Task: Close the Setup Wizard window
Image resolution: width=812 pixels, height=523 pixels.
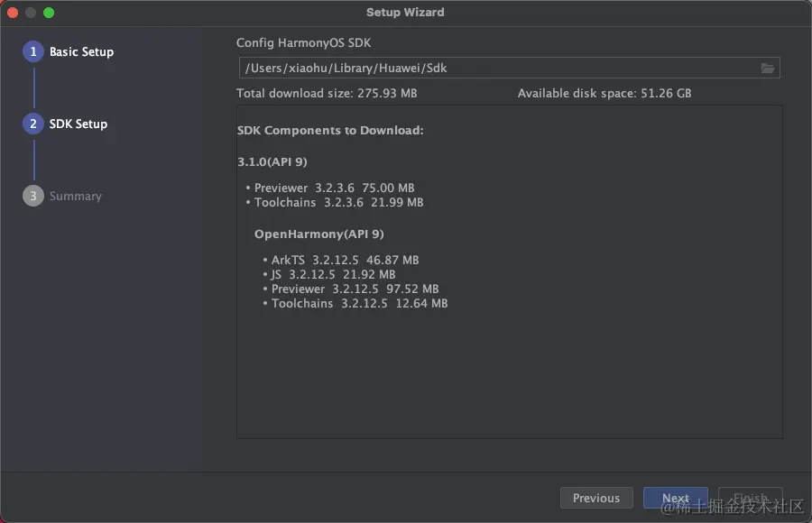Action: (x=13, y=13)
